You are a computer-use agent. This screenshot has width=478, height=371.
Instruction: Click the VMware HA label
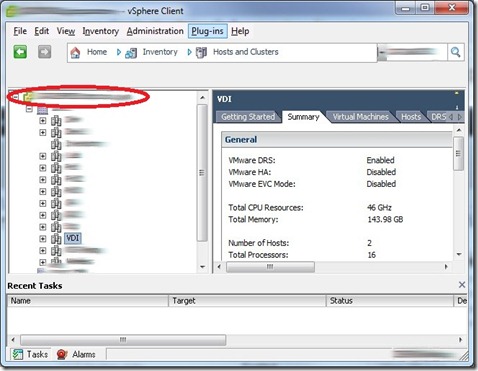pos(249,172)
